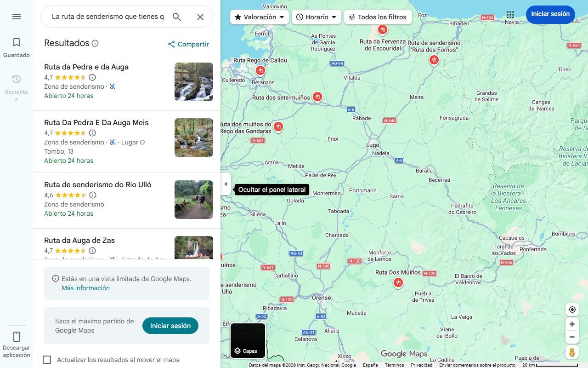
Task: Enable updating results when moving the map
Action: point(47,360)
